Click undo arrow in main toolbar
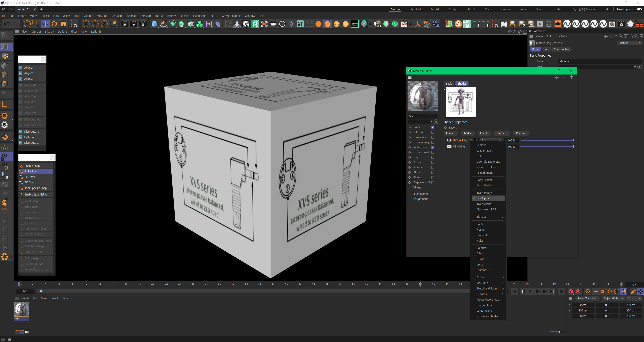The width and height of the screenshot is (644, 342). (7, 24)
